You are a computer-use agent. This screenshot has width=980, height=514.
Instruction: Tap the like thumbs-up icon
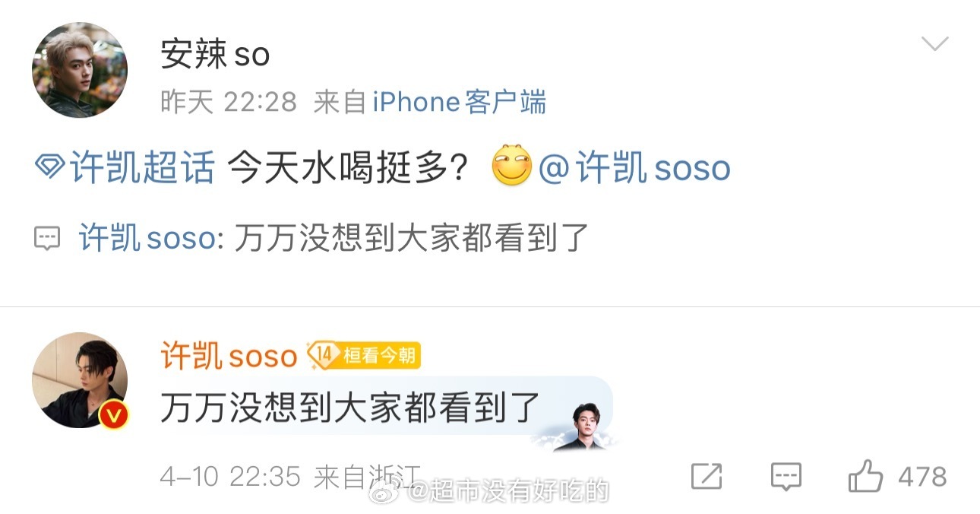(866, 477)
